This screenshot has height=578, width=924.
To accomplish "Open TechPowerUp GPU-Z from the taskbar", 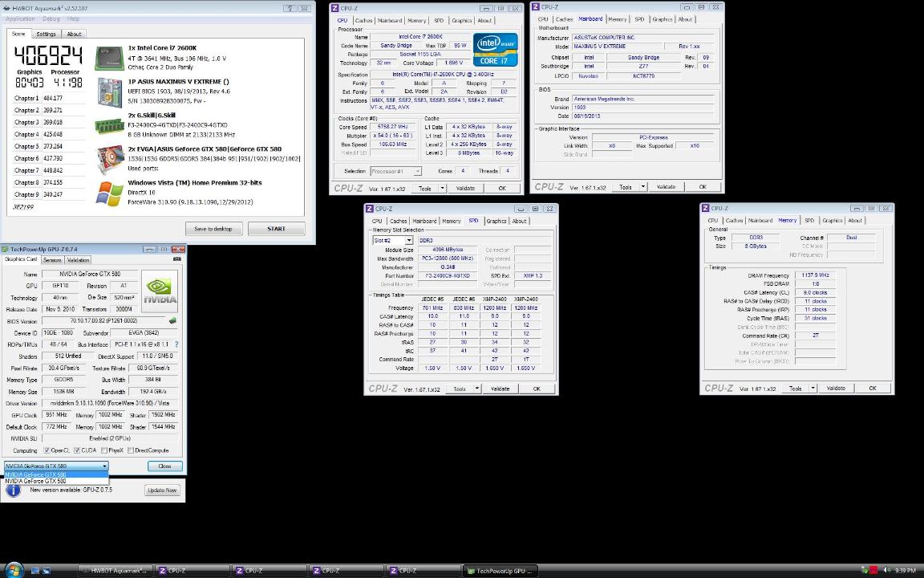I will point(500,570).
